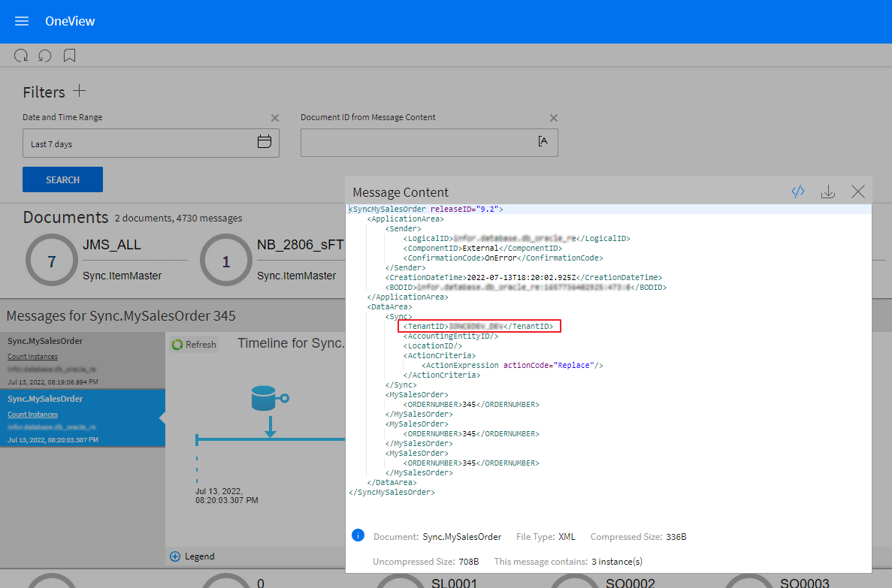Select first Sync.MySalesOrder message at 08:19:06
The height and width of the screenshot is (588, 892).
[83, 360]
